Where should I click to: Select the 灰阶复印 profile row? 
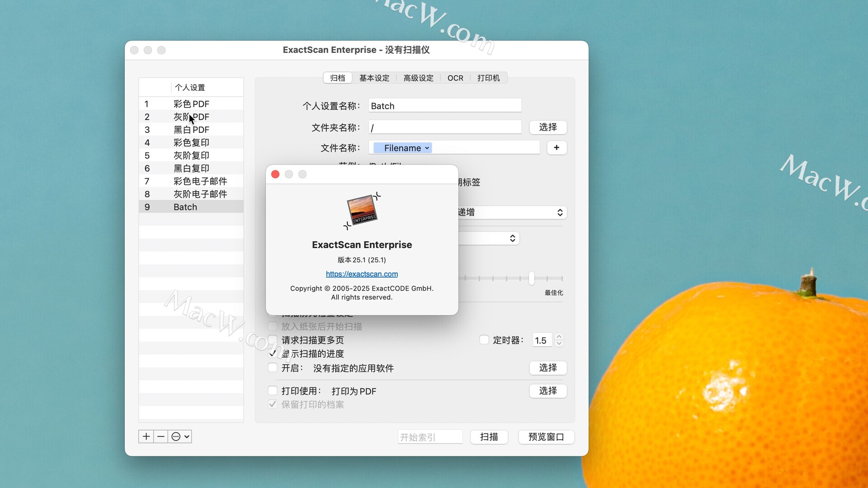(x=191, y=155)
